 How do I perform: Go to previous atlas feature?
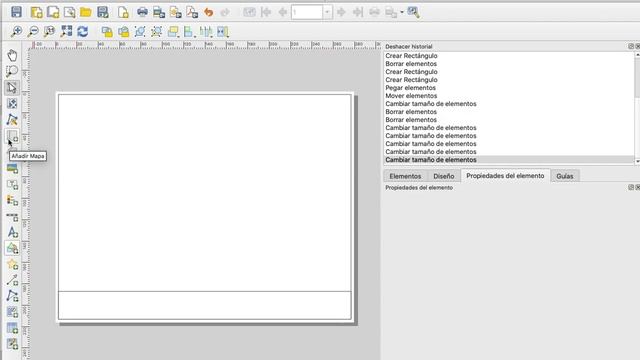[282, 12]
